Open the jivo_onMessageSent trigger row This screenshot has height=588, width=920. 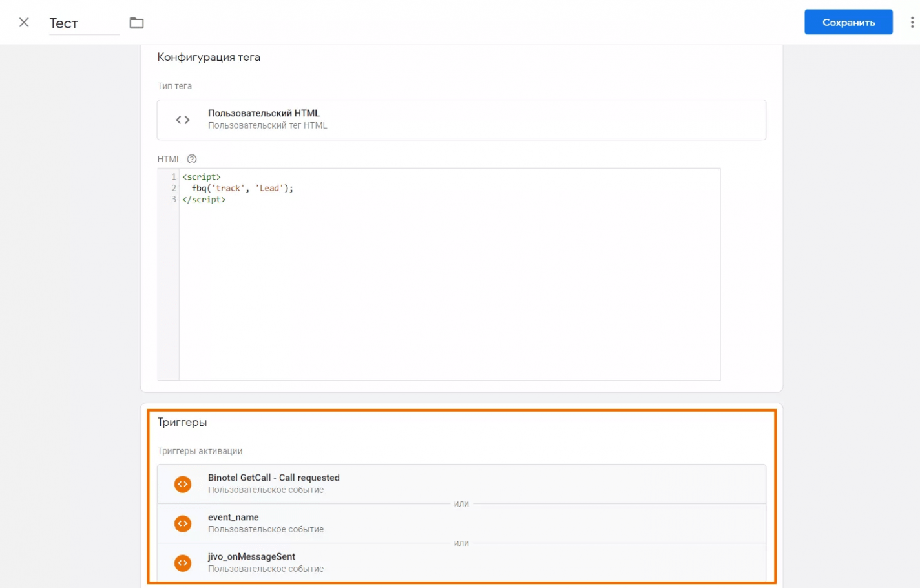pos(461,563)
